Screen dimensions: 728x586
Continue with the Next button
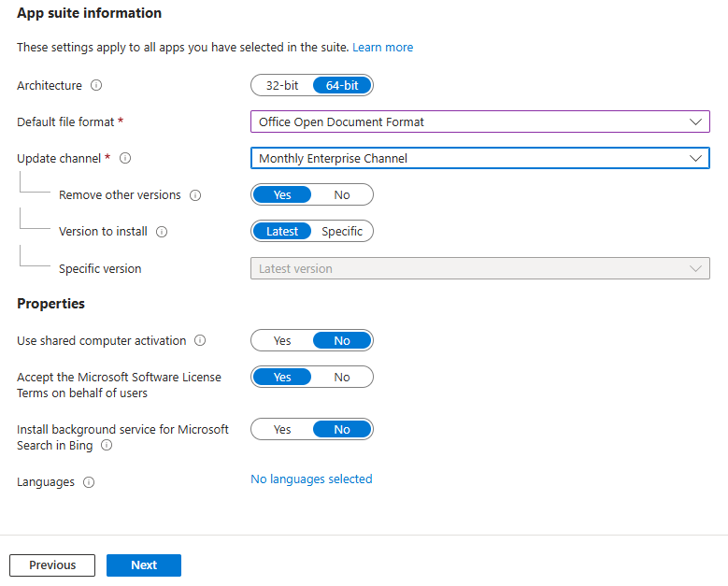click(144, 565)
